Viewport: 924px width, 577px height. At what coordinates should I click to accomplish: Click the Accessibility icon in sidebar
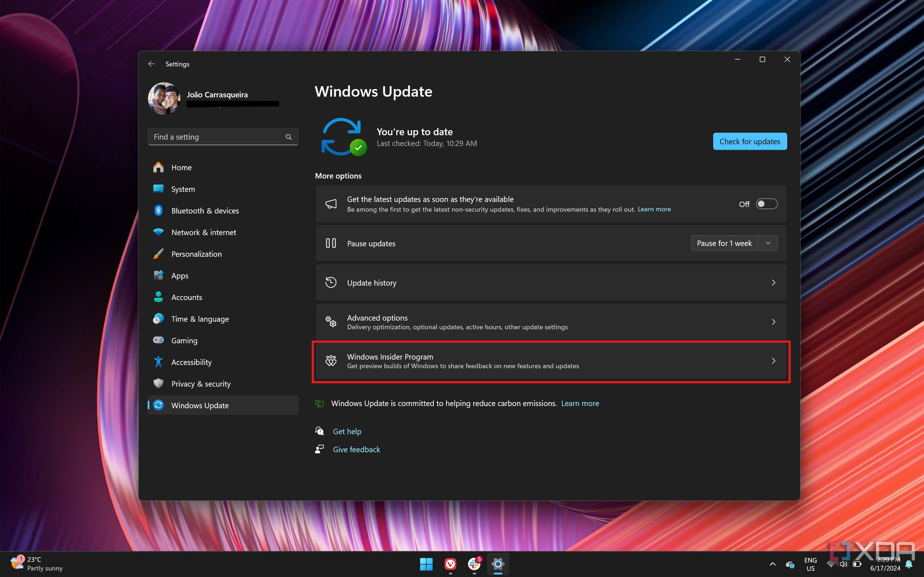click(x=160, y=362)
